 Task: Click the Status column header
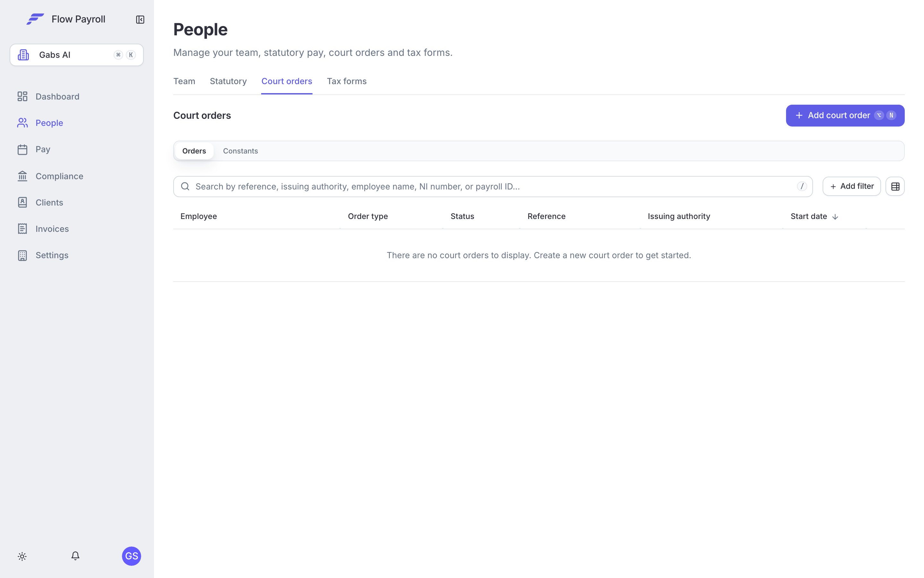tap(462, 216)
